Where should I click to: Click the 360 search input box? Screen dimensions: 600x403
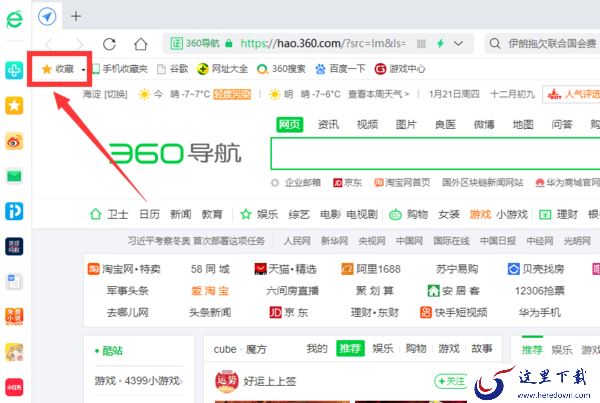tap(435, 153)
